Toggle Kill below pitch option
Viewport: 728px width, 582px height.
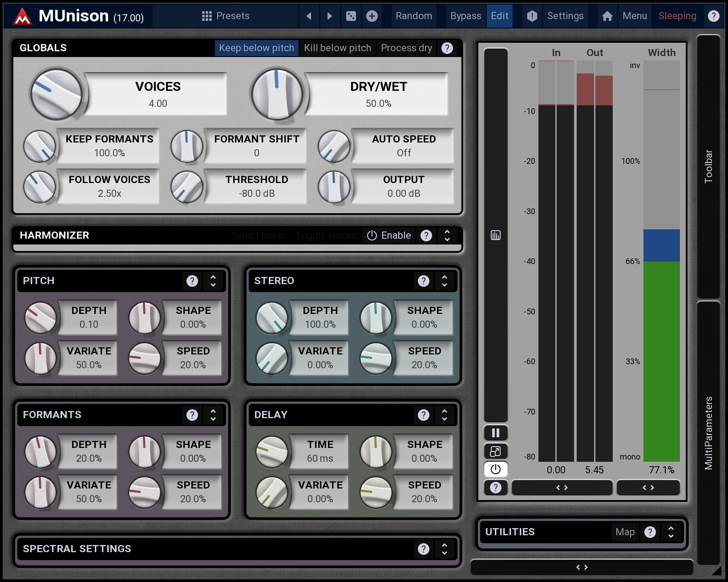coord(337,48)
